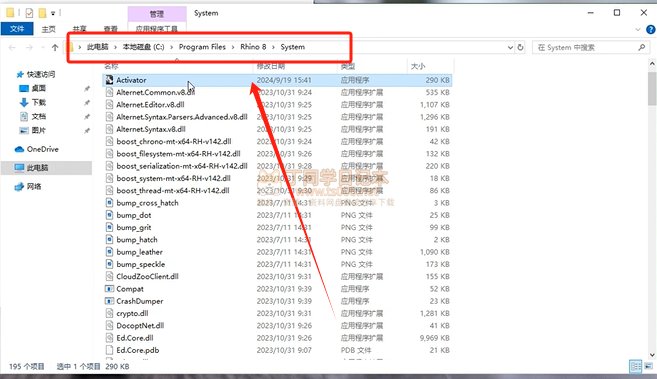
Task: Select the Ed.Core.dll file name
Action: [135, 338]
